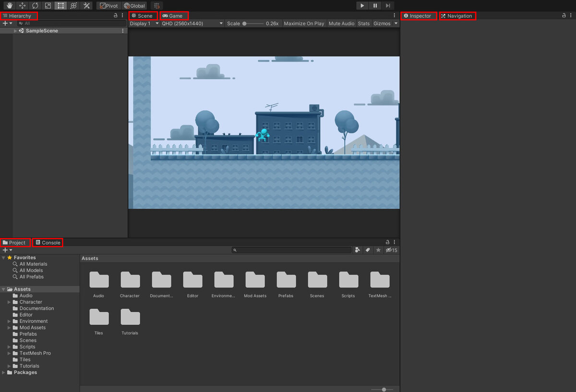Toggle Maximize On Play
576x392 pixels.
pos(304,24)
